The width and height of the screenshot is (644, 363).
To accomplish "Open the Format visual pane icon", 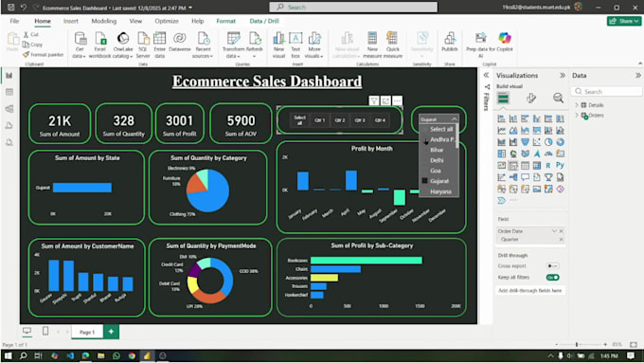I will tap(531, 98).
